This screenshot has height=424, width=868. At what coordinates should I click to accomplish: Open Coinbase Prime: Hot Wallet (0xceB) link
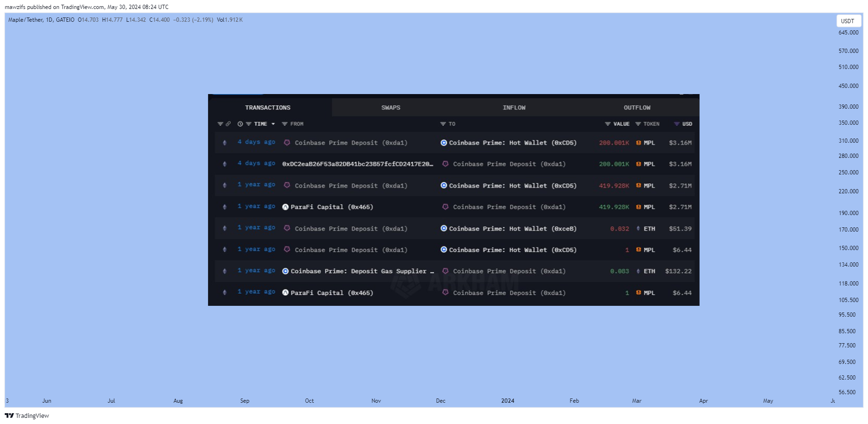pos(513,229)
